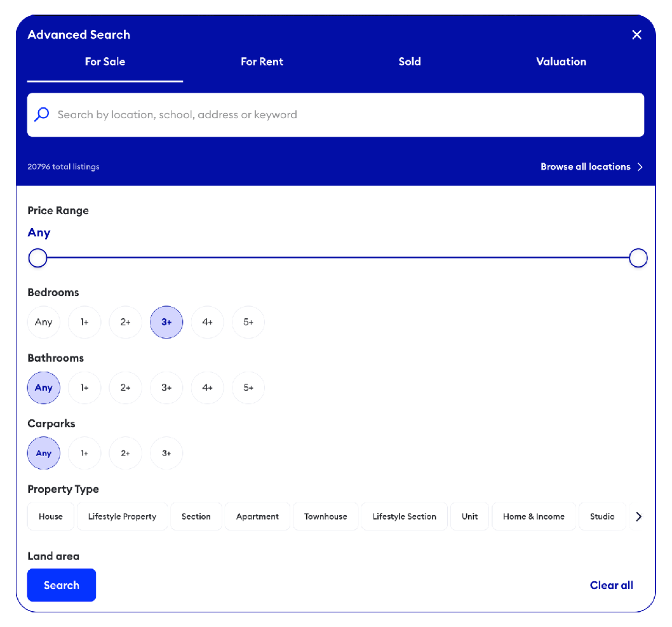The height and width of the screenshot is (627, 672).
Task: Switch to the Sold tab
Action: point(409,62)
